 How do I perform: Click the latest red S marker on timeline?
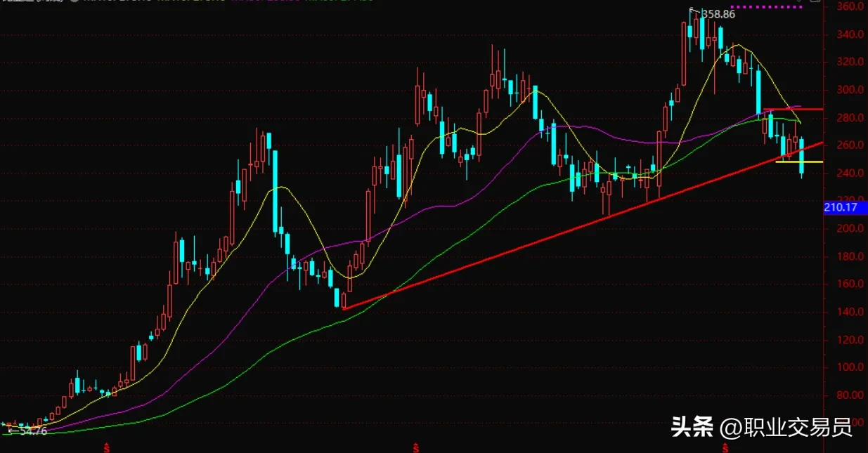(x=725, y=447)
